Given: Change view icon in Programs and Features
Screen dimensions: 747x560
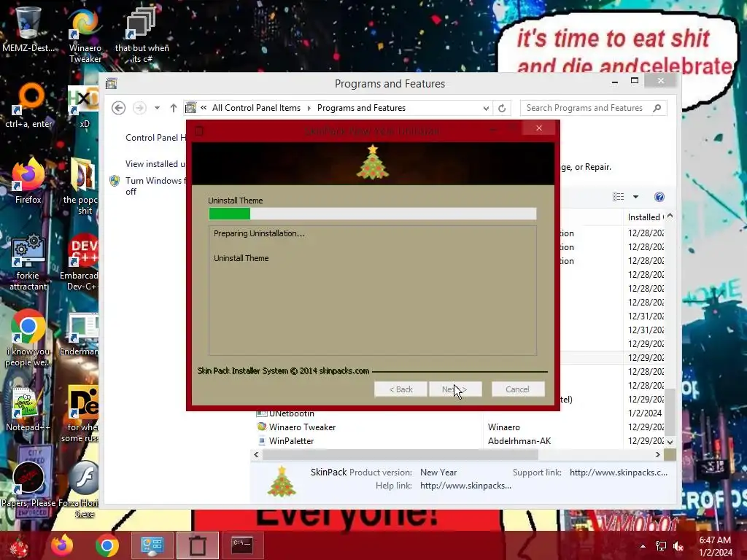Looking at the screenshot, I should (619, 197).
